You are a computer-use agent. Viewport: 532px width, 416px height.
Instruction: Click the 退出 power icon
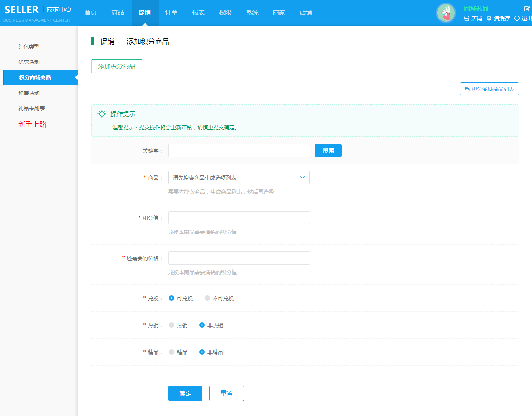pos(517,19)
